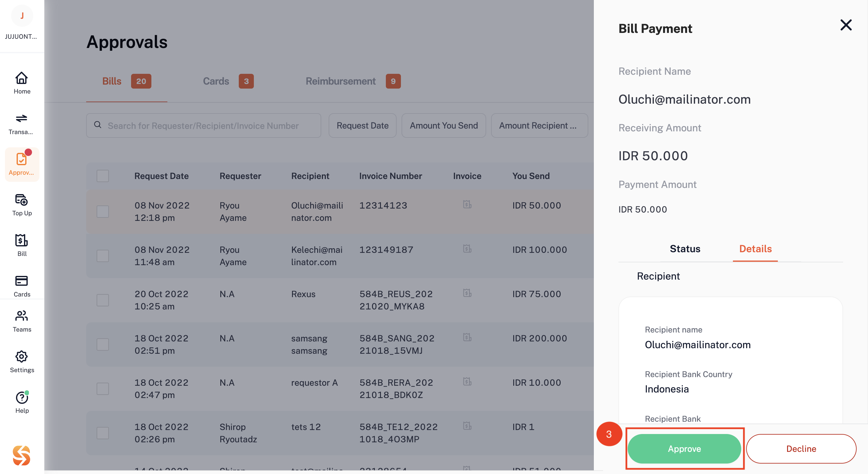
Task: Click the Bills count badge 20
Action: pos(141,81)
